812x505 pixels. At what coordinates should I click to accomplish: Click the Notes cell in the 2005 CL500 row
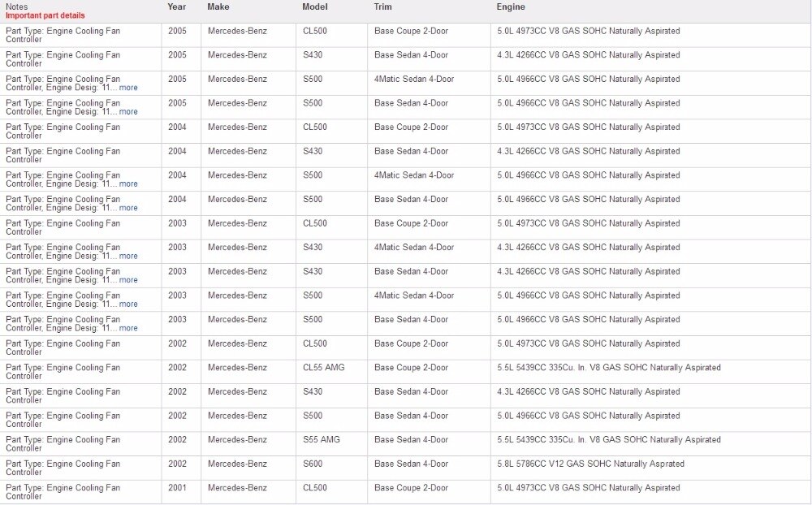[x=63, y=35]
